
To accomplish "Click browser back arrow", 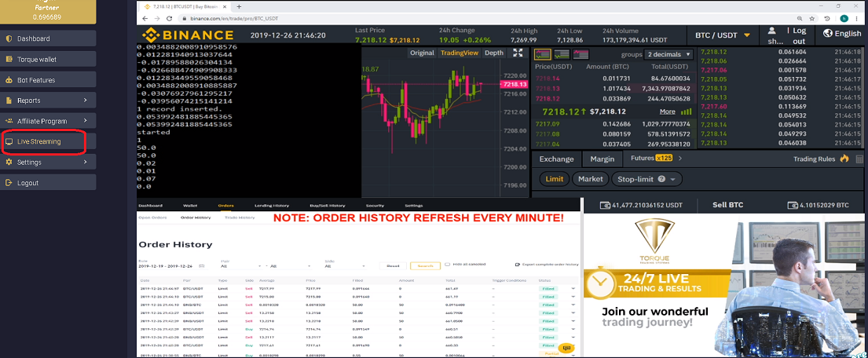I will tap(145, 18).
